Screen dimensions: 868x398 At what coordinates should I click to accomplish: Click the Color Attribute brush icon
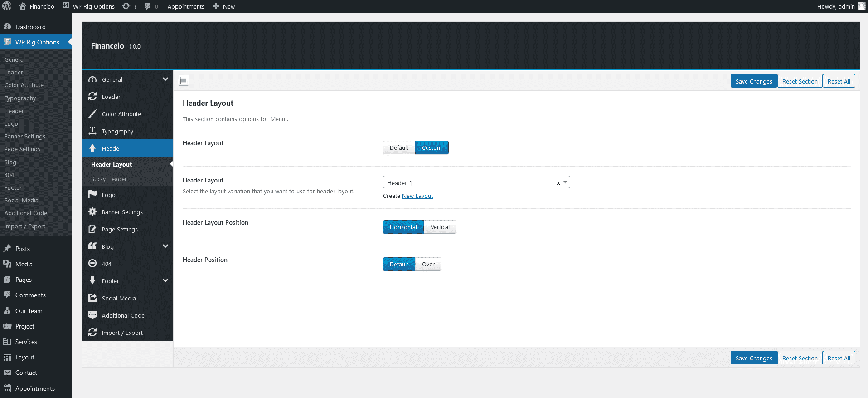[92, 114]
